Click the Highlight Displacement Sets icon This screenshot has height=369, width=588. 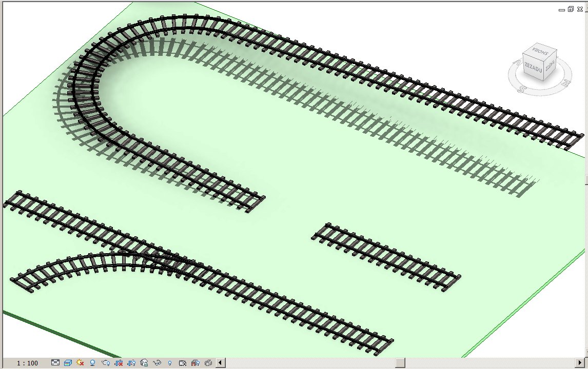pos(208,363)
